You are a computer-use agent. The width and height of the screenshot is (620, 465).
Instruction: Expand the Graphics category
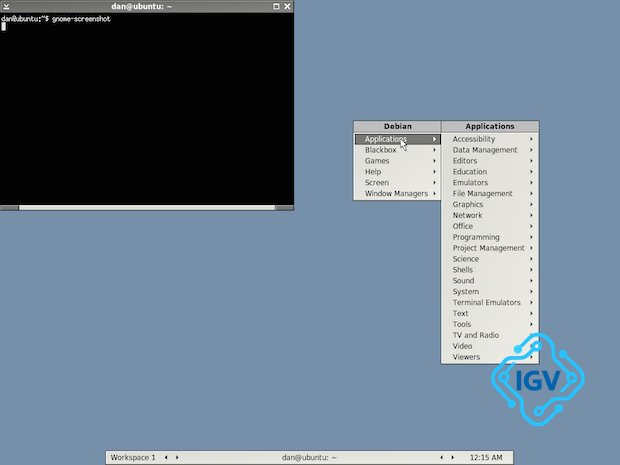(490, 204)
